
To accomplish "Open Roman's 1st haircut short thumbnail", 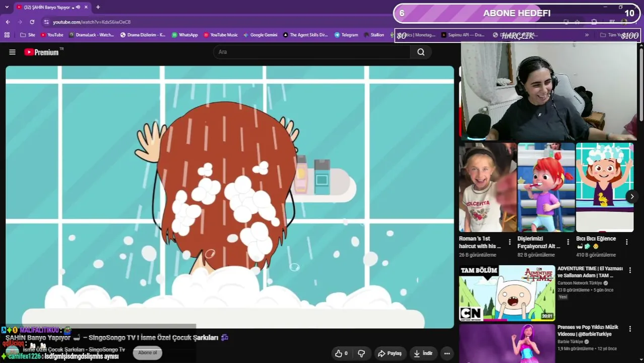I will pos(488,187).
